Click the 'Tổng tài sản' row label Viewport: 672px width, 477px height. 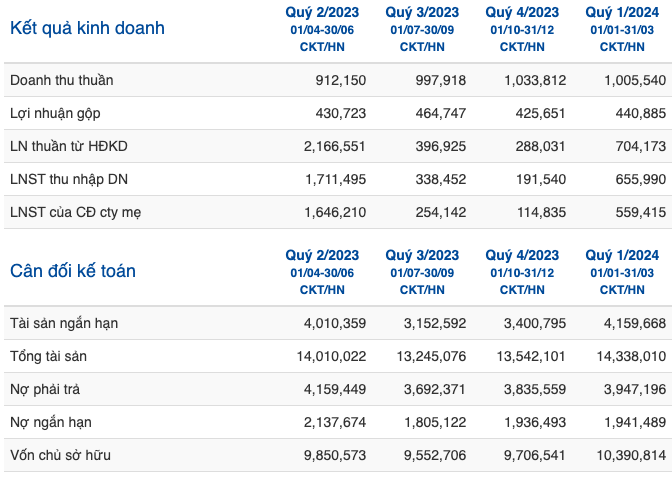(48, 356)
